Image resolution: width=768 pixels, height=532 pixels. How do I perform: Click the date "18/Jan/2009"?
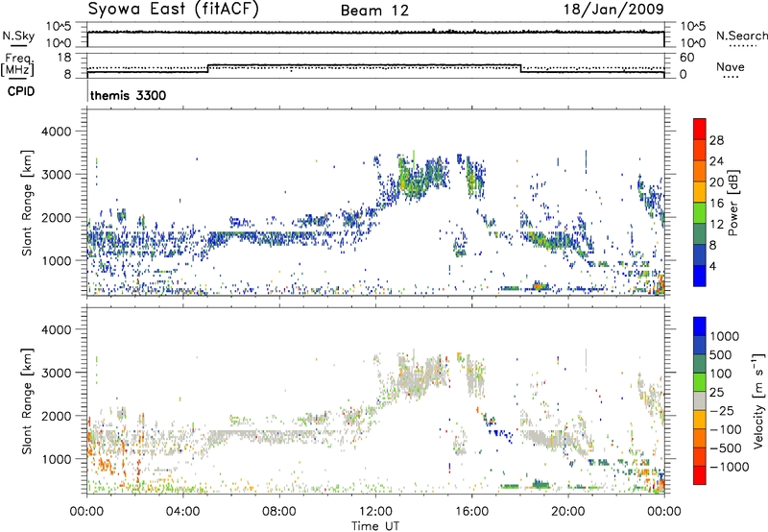pos(614,9)
